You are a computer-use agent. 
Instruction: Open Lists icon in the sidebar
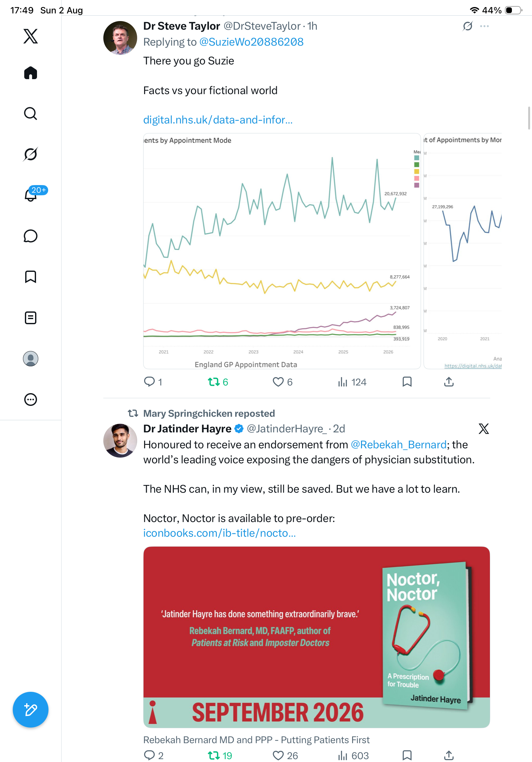coord(31,317)
